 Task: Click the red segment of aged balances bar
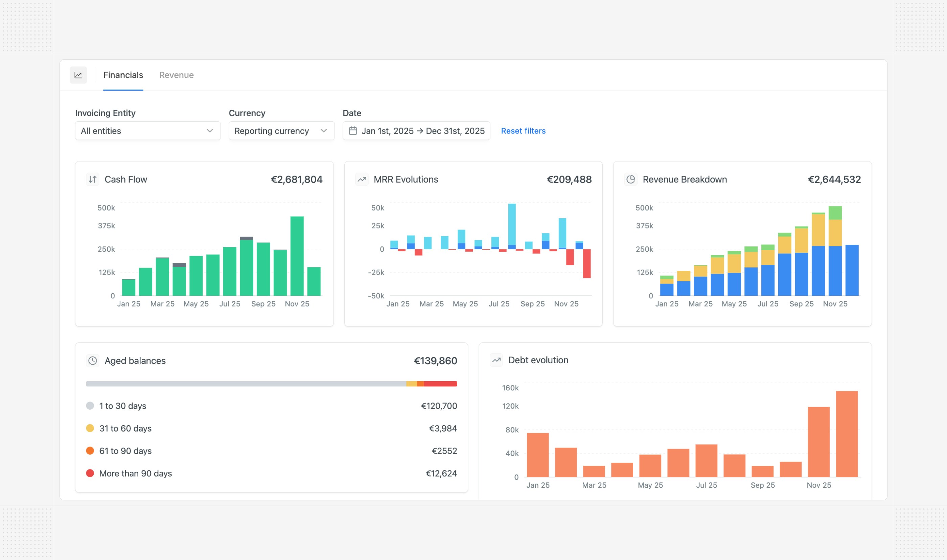pos(440,384)
